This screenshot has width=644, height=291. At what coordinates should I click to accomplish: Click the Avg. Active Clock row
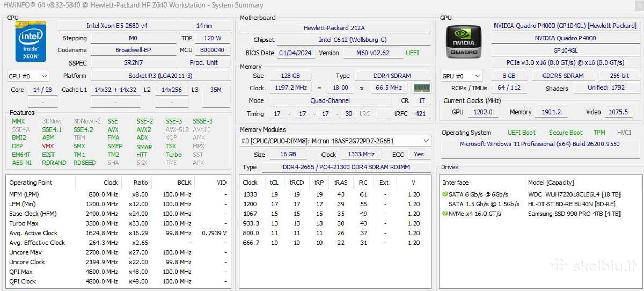coord(119,233)
